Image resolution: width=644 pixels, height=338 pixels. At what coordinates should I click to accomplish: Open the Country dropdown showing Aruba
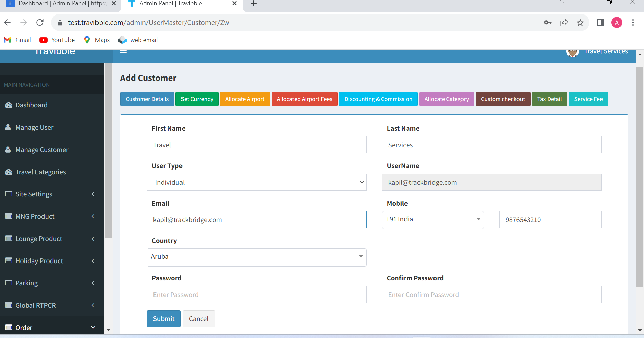256,257
